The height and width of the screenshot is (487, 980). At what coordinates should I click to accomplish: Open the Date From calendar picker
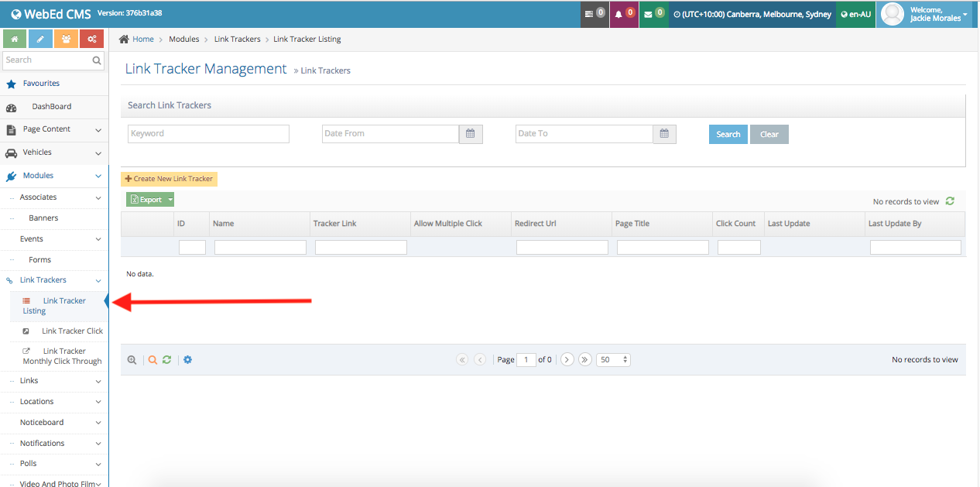471,134
